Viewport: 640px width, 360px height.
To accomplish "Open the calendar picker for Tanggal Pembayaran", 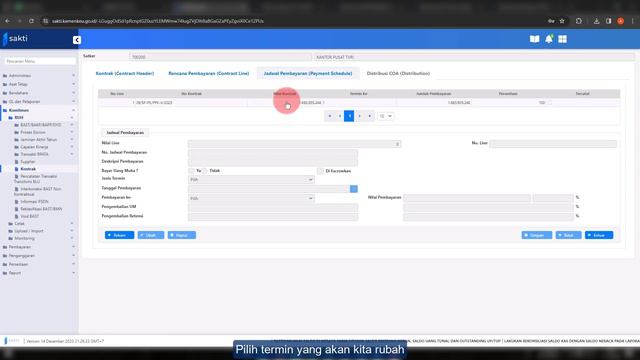I will 354,189.
